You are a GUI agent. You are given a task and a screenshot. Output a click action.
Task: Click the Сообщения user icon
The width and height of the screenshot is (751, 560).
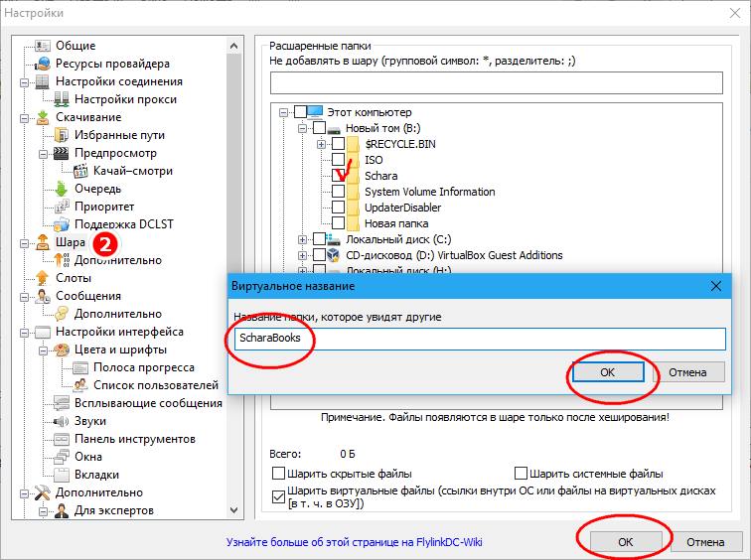(43, 296)
